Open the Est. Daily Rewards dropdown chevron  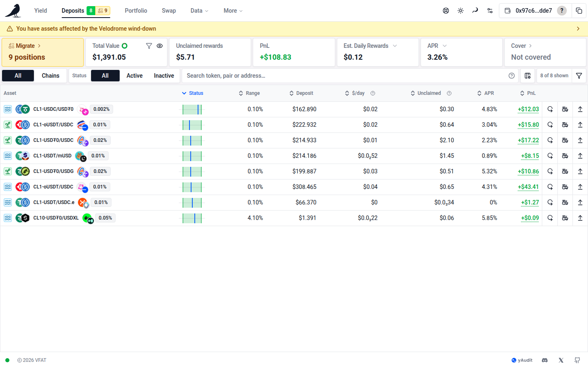395,46
